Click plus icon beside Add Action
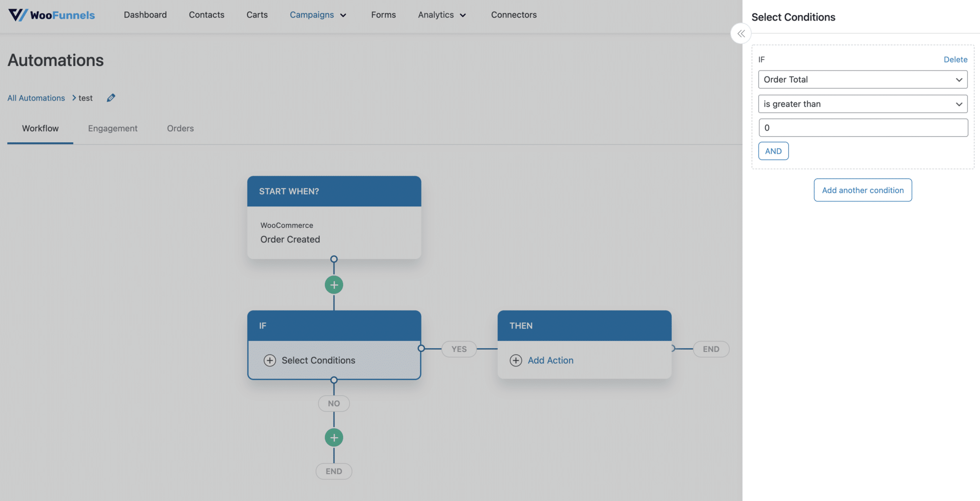This screenshot has height=501, width=980. [x=516, y=360]
